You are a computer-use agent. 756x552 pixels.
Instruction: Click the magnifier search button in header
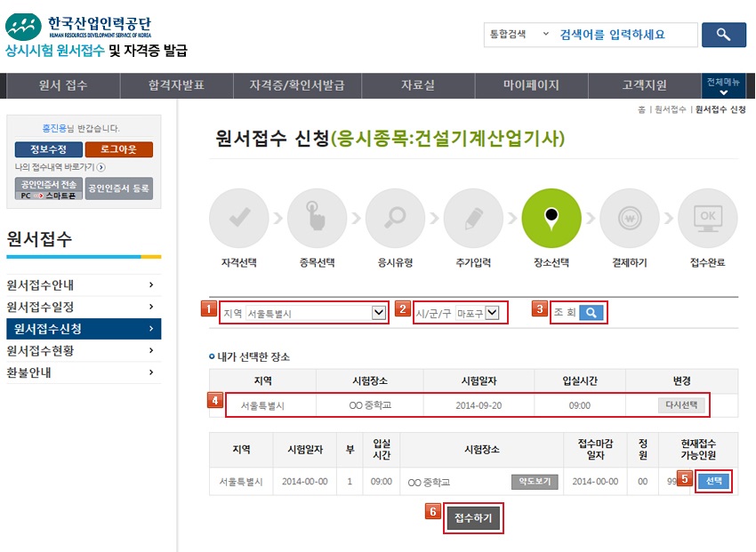click(x=723, y=35)
